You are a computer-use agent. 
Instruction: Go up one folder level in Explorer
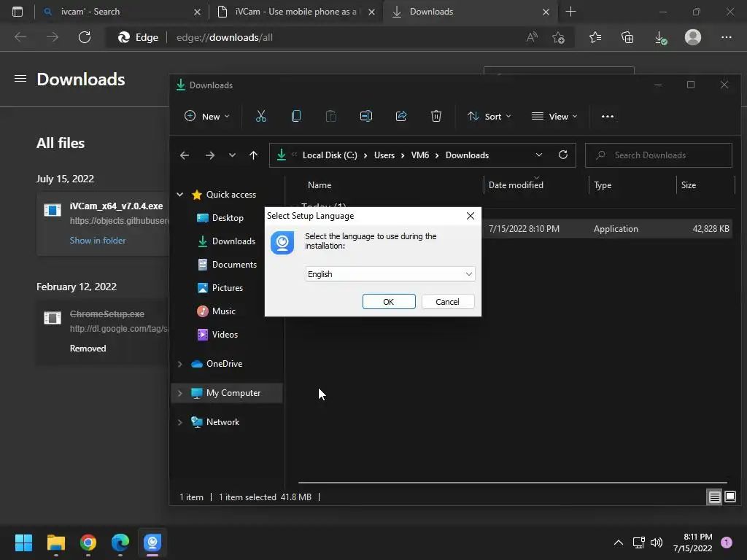(x=253, y=155)
